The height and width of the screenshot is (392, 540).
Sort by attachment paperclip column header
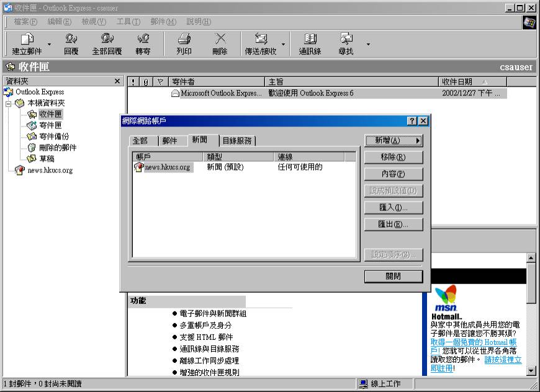click(146, 82)
